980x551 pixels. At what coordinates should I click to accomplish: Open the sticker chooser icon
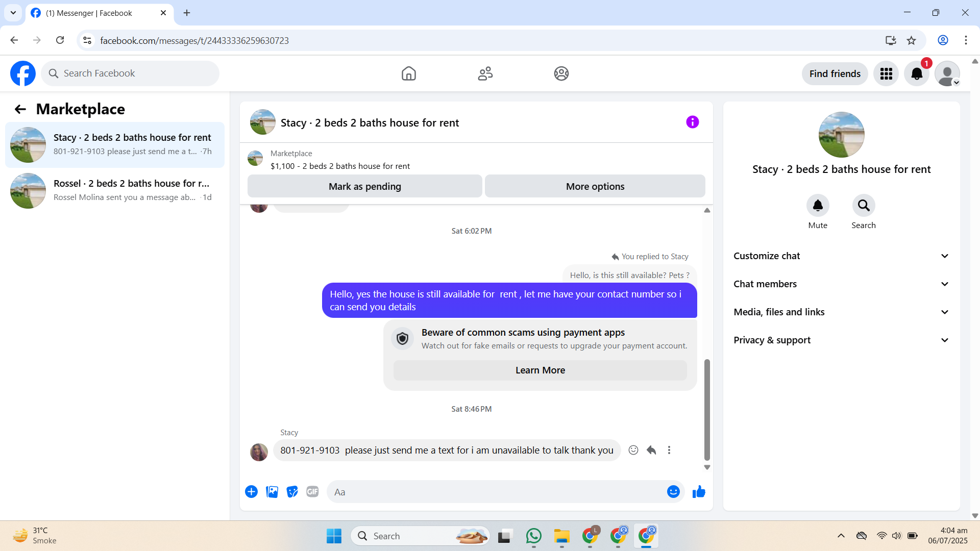click(292, 492)
